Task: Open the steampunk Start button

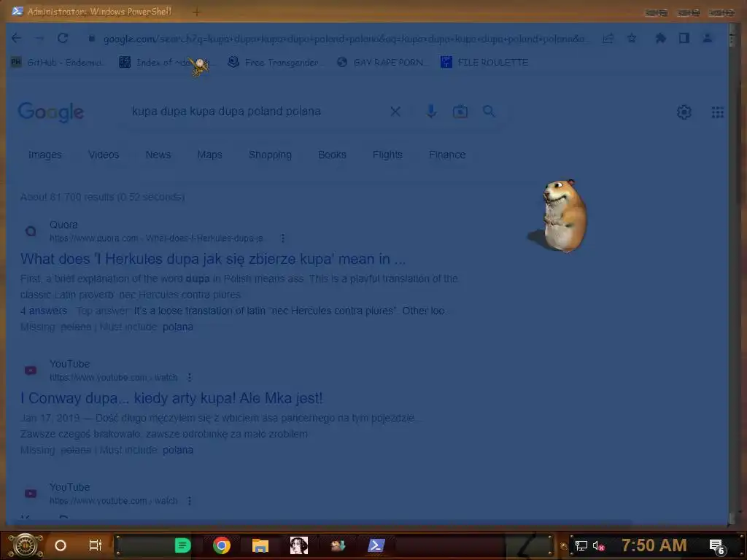Action: [x=26, y=545]
